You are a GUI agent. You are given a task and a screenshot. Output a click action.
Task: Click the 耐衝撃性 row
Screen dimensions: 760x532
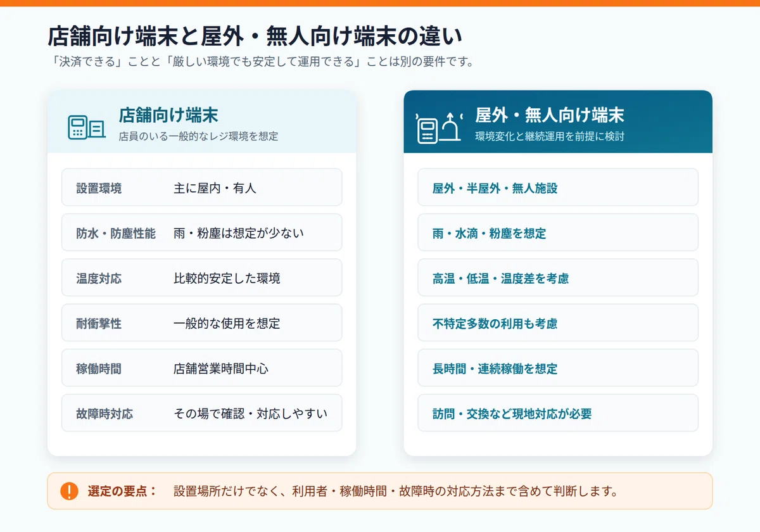201,323
